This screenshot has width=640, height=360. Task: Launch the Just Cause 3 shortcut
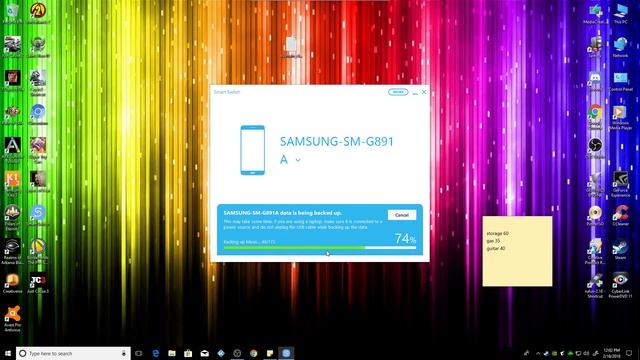[38, 282]
